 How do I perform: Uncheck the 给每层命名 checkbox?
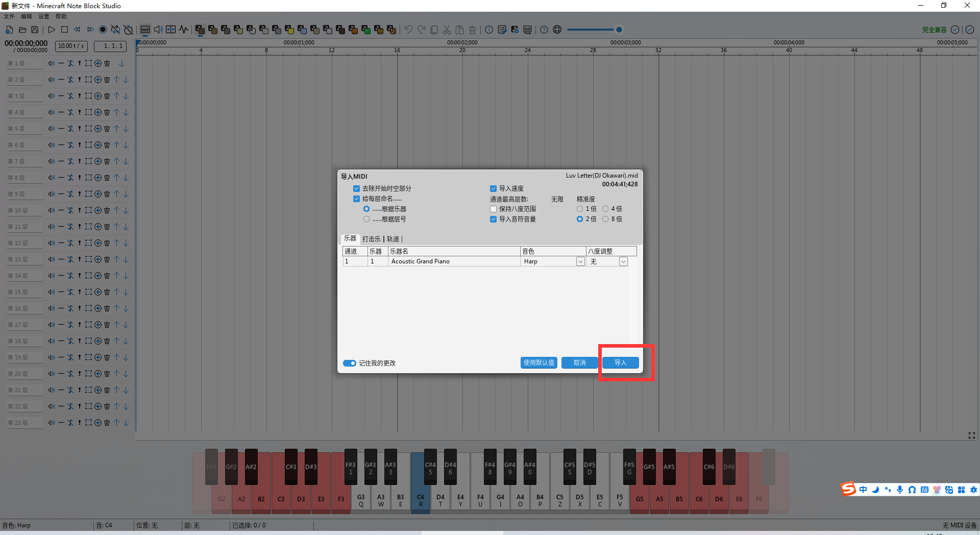click(356, 199)
